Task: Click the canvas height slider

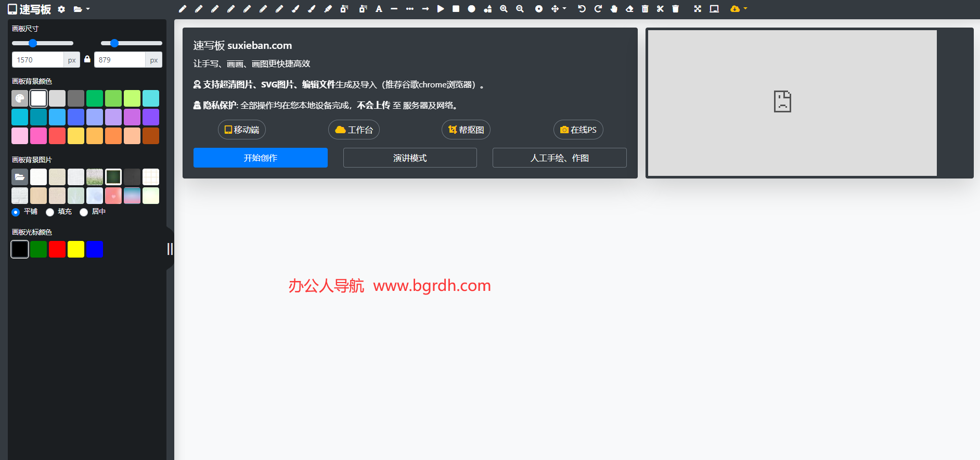Action: (132, 43)
